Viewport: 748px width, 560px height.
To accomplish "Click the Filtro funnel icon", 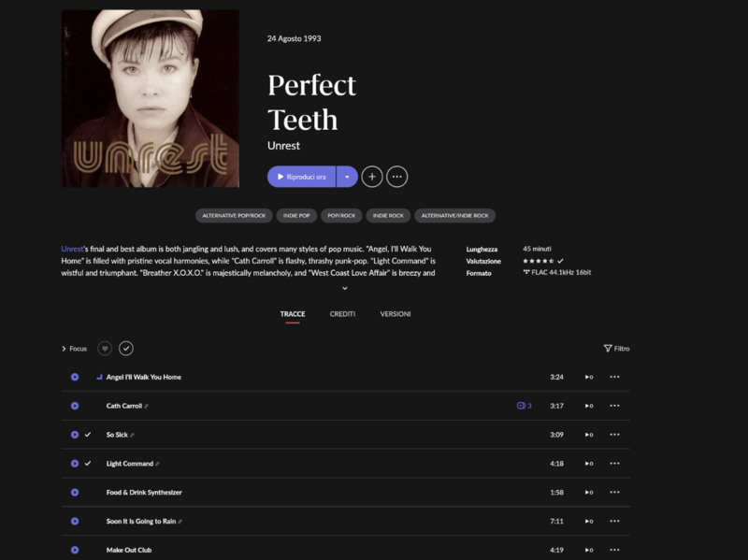I will [x=608, y=349].
